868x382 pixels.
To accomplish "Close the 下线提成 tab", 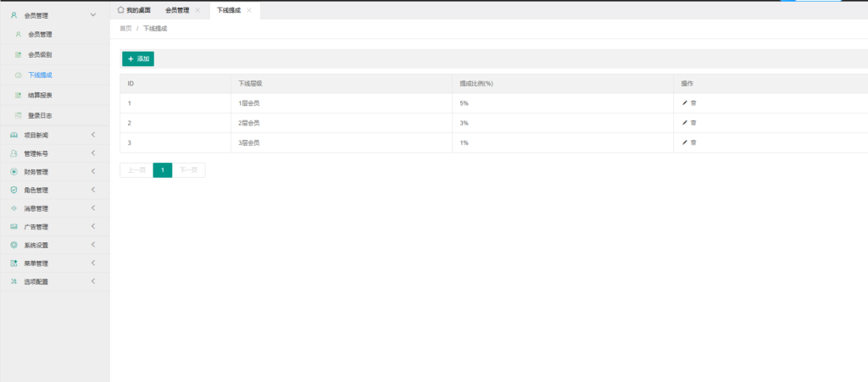I will pyautogui.click(x=248, y=10).
